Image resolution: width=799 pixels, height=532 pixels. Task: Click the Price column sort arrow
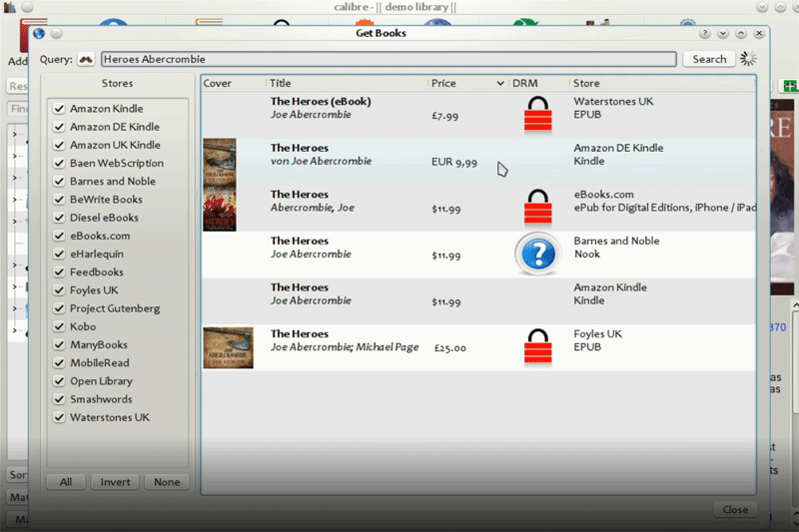point(500,84)
